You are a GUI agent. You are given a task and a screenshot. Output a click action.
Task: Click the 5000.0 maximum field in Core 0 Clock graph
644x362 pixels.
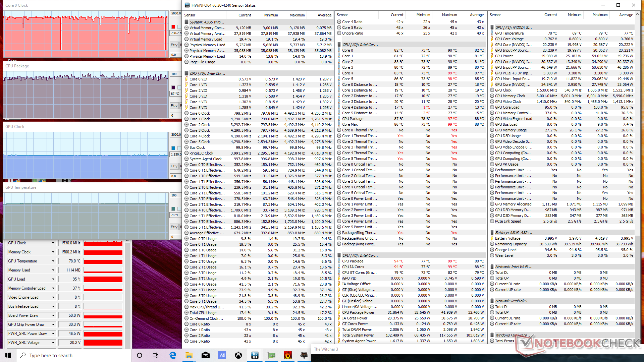[176, 13]
